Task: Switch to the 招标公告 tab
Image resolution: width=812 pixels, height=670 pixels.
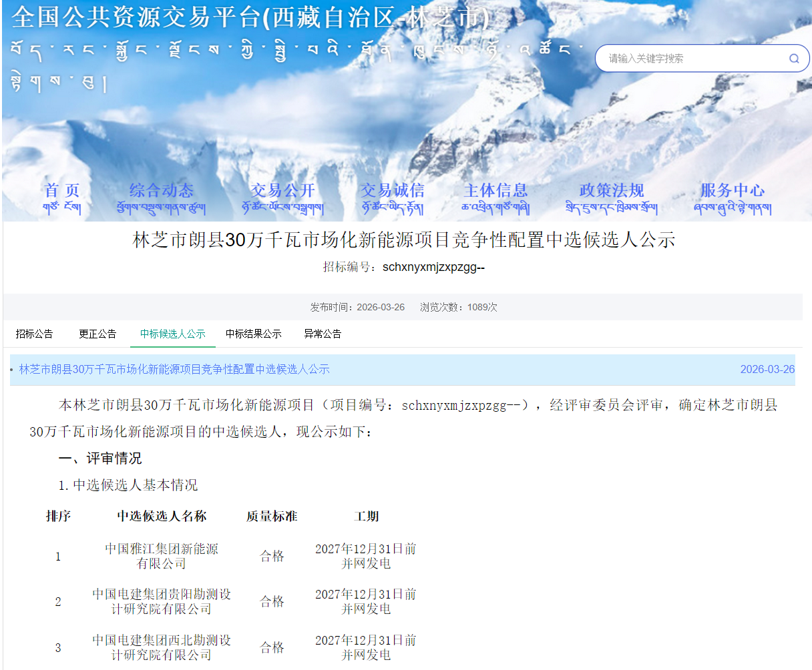Action: [x=35, y=334]
